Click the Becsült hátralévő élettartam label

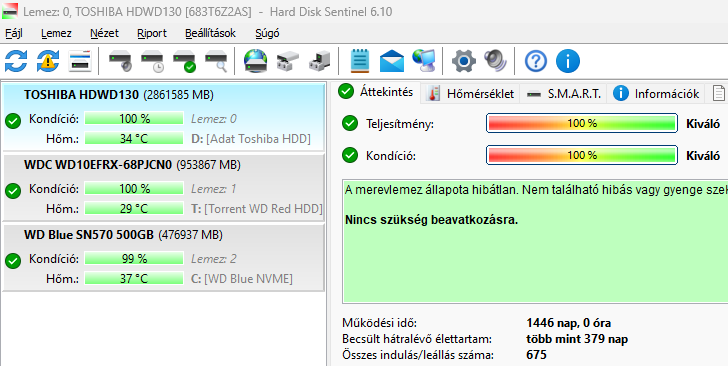[x=416, y=339]
